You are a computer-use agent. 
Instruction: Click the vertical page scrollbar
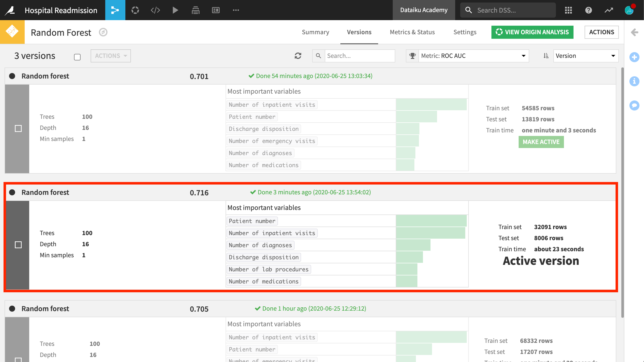622,192
